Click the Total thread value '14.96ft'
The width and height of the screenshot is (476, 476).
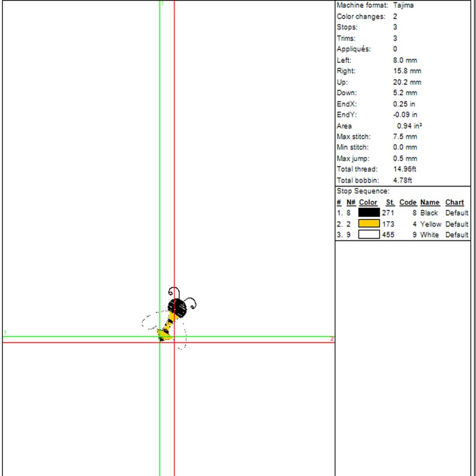pos(405,169)
